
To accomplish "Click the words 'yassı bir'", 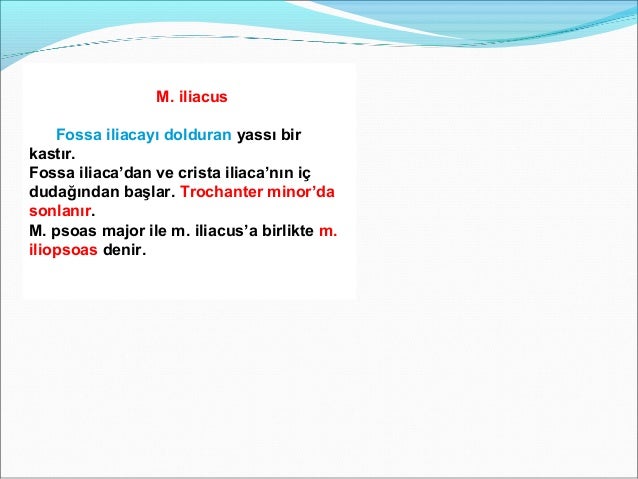I will point(269,135).
